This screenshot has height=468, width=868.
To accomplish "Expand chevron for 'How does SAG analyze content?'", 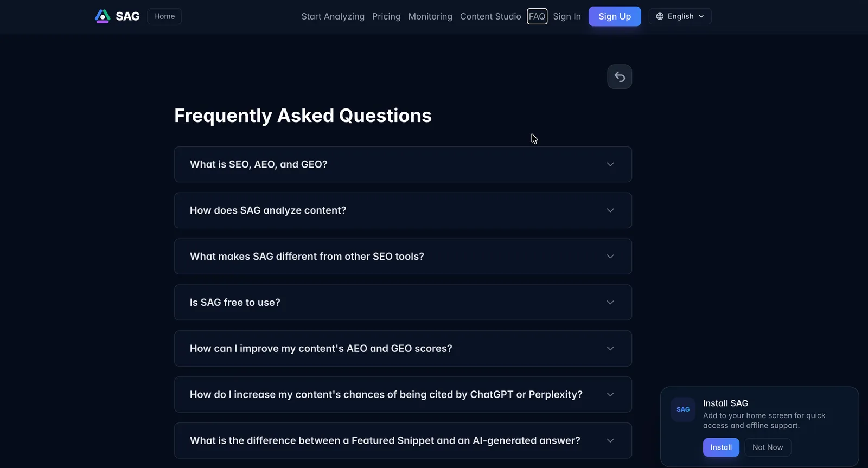I will tap(610, 210).
